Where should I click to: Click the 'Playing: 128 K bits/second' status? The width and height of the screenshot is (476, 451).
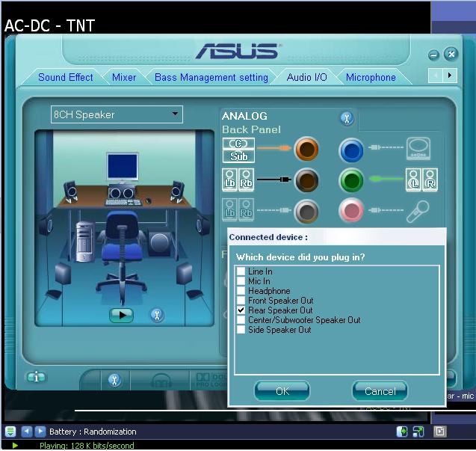87,446
